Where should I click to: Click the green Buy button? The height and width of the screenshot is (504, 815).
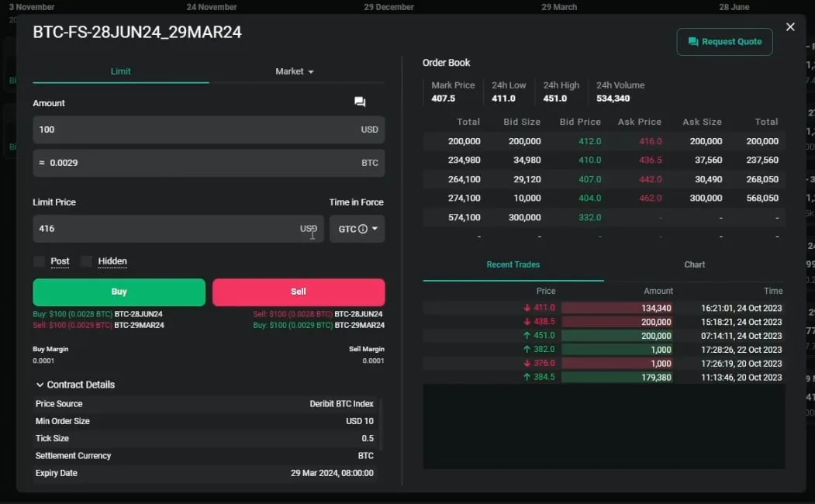pyautogui.click(x=119, y=292)
